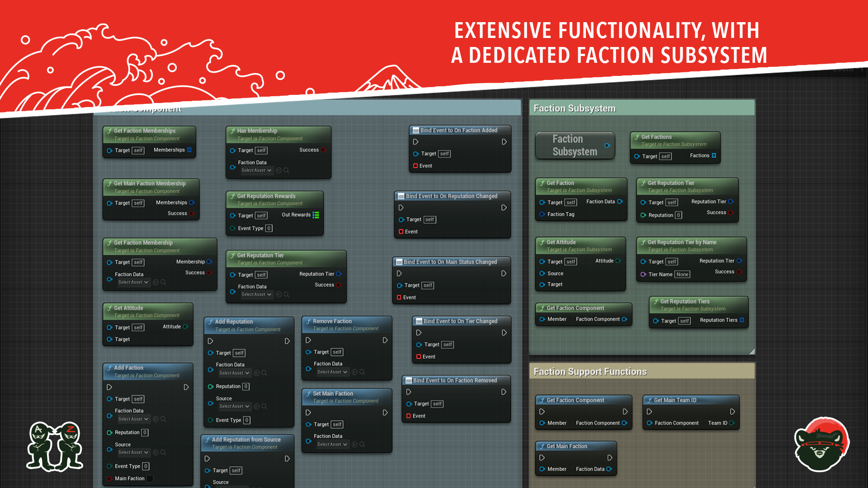The width and height of the screenshot is (868, 488).
Task: Click the Target self pin field on Get Factions
Action: (x=665, y=156)
